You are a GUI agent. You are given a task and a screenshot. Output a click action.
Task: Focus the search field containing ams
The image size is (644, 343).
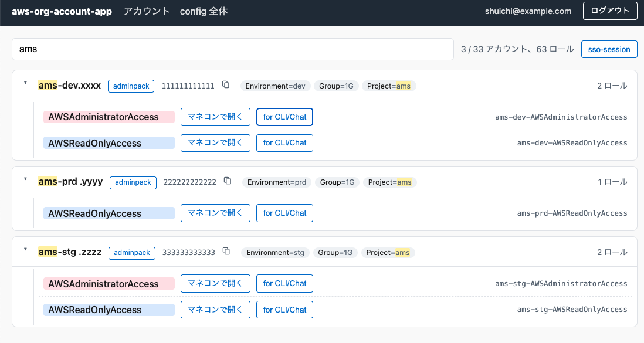[x=233, y=49]
